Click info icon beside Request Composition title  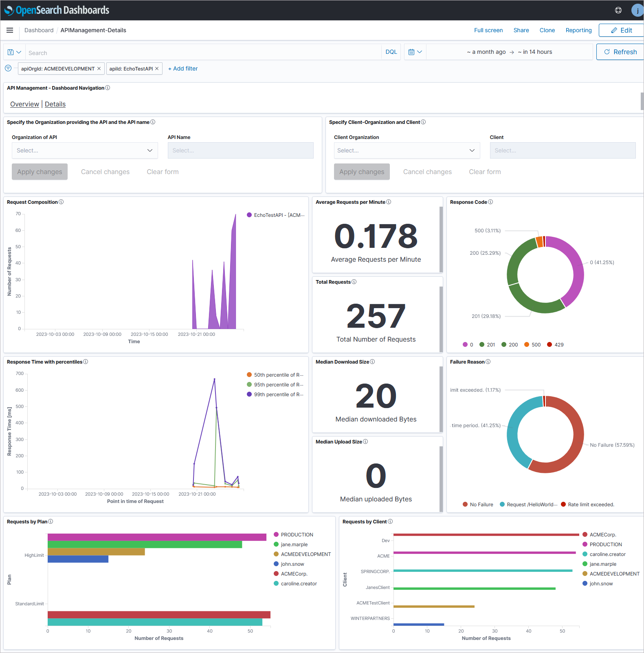coord(61,202)
